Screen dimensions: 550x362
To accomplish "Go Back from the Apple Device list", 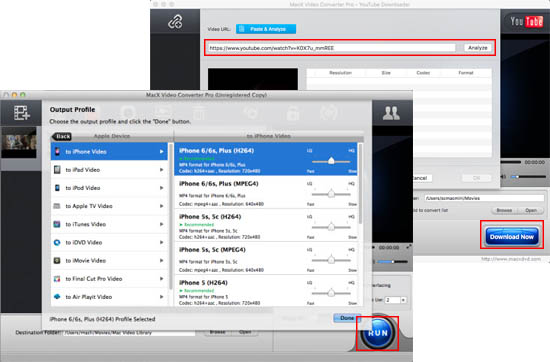I will point(62,136).
